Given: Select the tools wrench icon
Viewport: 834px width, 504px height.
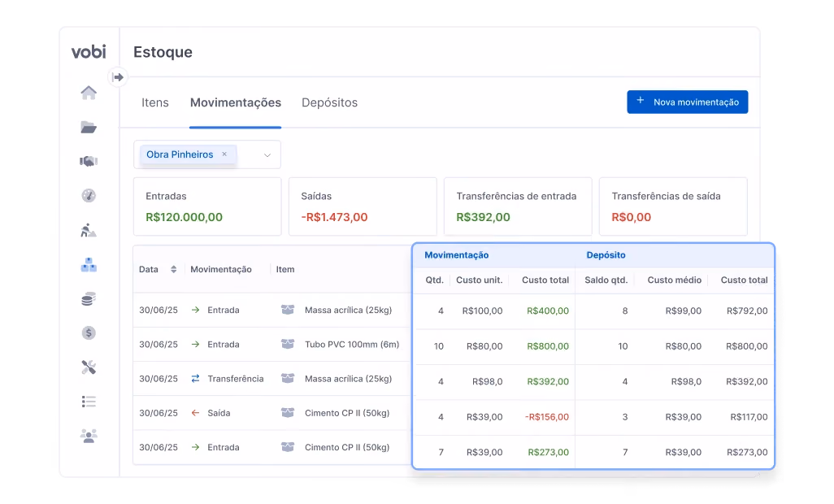Looking at the screenshot, I should click(x=89, y=367).
